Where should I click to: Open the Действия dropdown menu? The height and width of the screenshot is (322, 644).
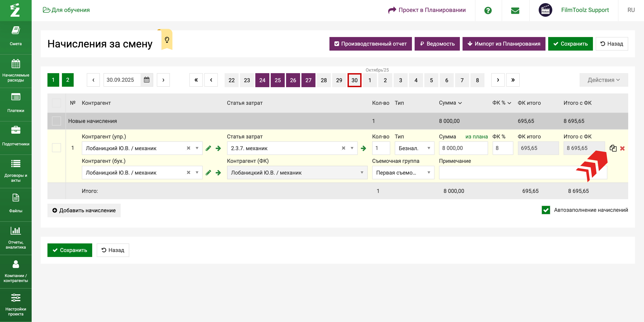(603, 80)
